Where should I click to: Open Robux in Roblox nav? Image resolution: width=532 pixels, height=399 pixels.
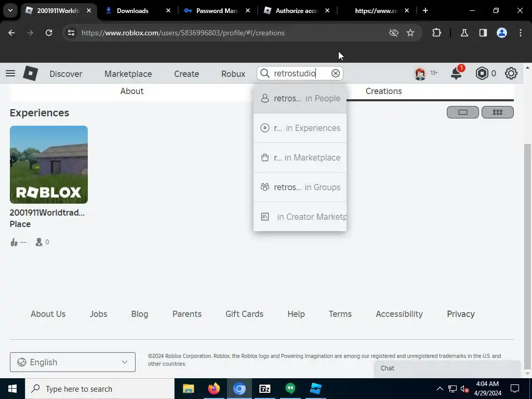coord(233,74)
